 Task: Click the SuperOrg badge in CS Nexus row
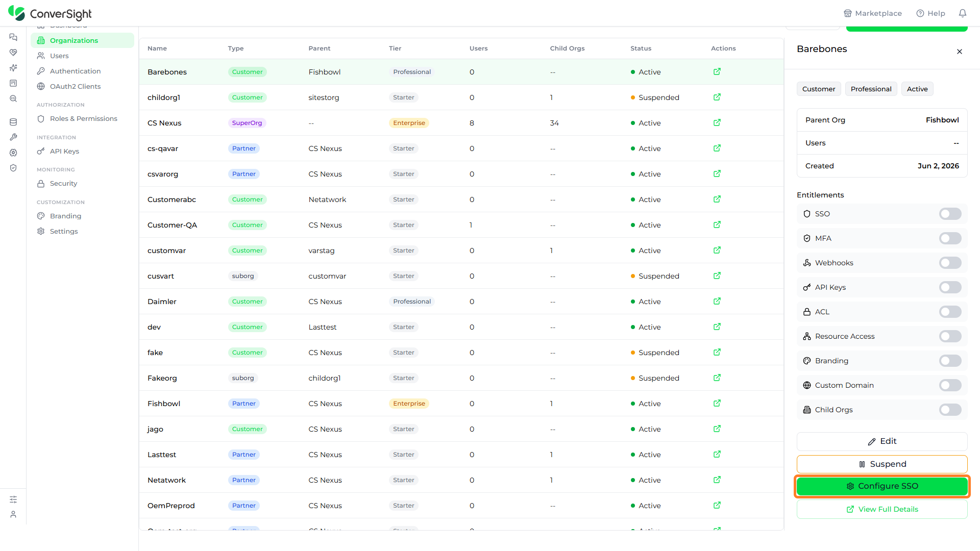point(247,123)
